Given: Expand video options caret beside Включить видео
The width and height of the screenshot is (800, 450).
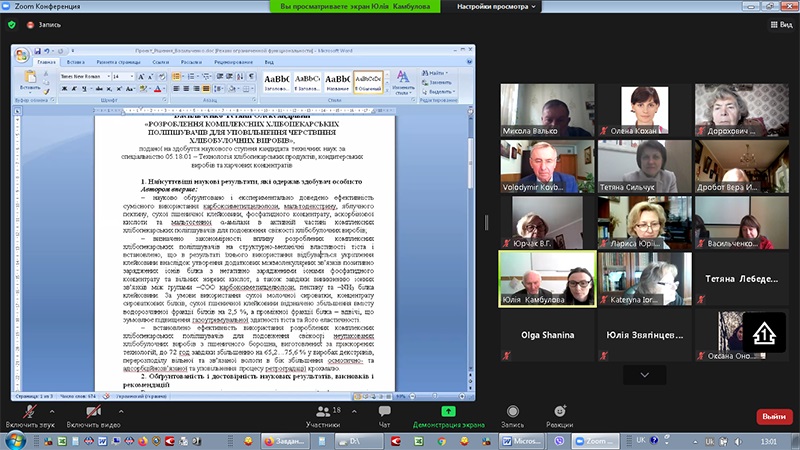Looking at the screenshot, I should pyautogui.click(x=121, y=411).
